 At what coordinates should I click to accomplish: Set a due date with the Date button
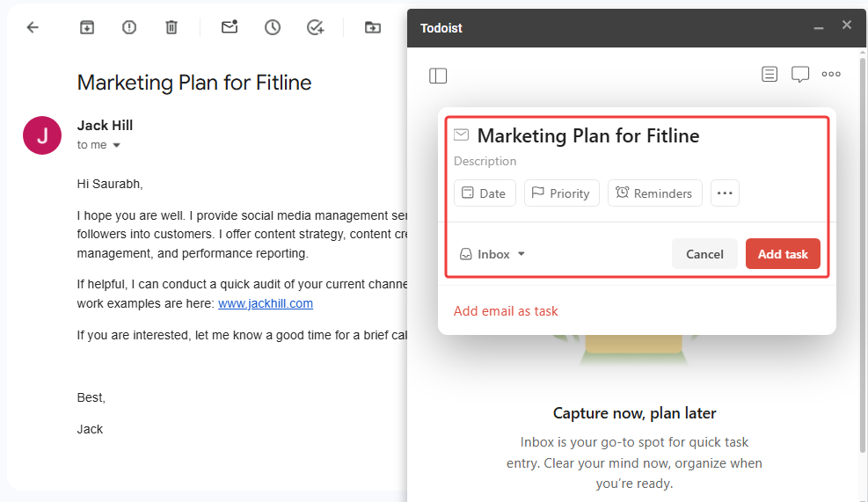tap(485, 193)
